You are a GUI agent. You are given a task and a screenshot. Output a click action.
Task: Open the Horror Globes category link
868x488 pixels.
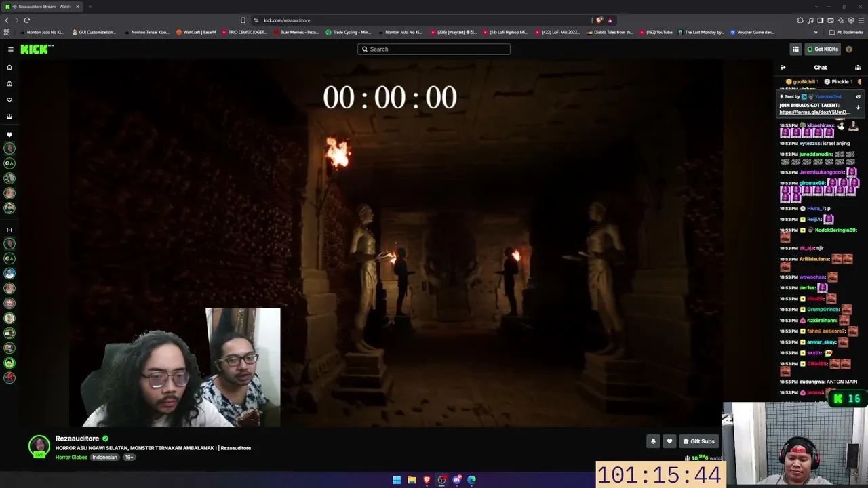71,457
